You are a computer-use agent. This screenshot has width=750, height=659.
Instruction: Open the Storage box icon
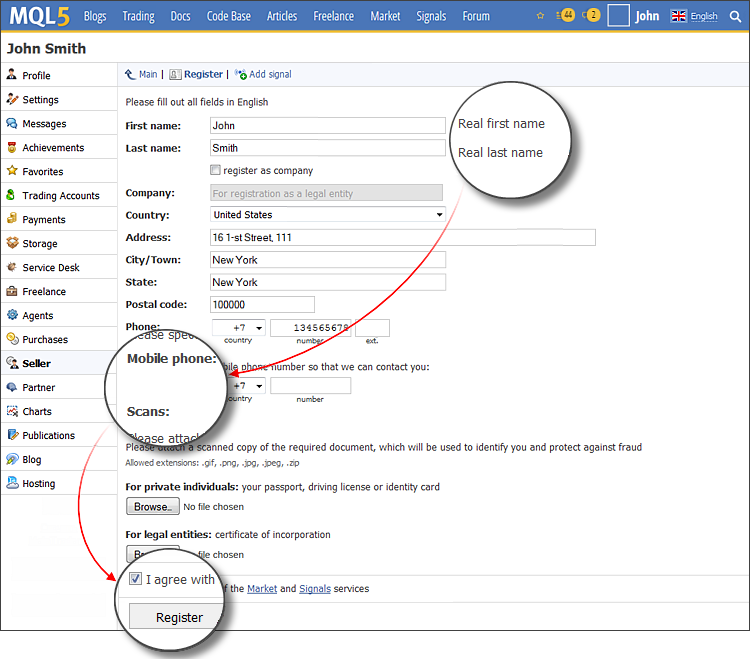(12, 242)
